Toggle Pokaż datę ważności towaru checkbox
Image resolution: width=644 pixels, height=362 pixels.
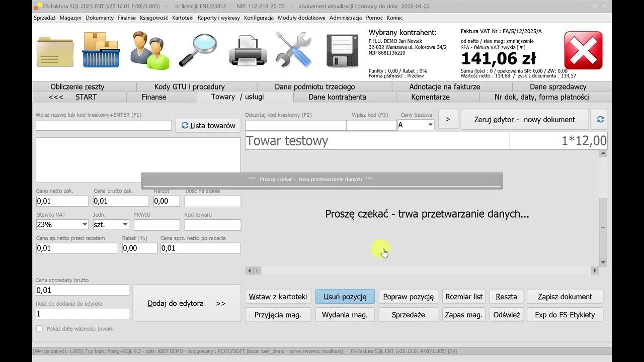click(x=39, y=328)
